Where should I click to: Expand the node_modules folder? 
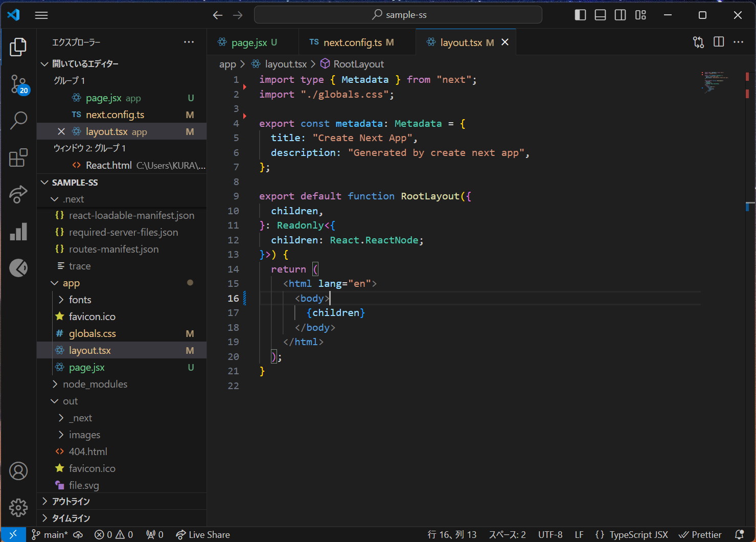tap(122, 384)
